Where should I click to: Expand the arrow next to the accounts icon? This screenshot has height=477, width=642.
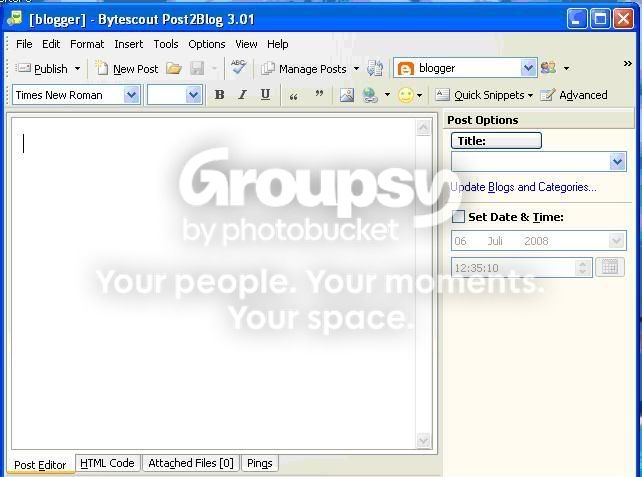pyautogui.click(x=566, y=68)
